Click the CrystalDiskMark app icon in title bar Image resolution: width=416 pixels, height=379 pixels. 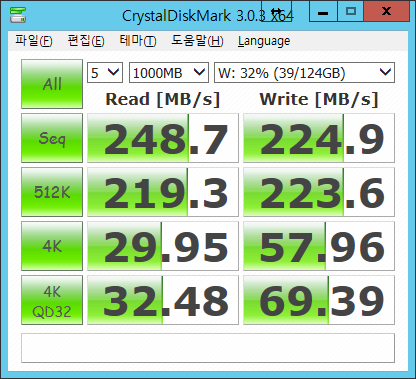tap(18, 14)
